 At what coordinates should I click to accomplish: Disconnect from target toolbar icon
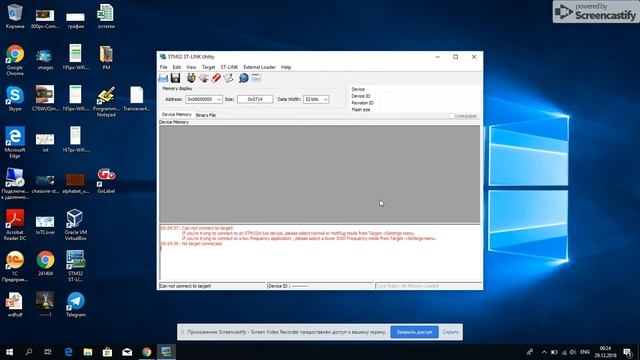click(204, 78)
